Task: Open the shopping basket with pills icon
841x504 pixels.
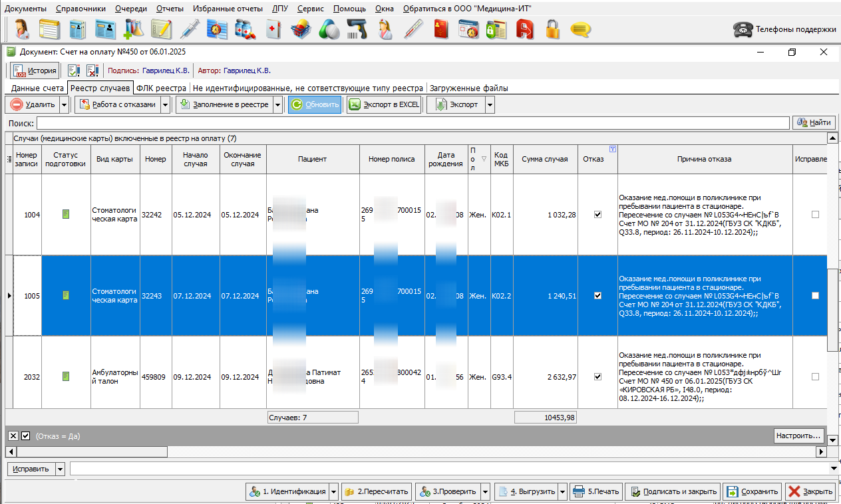Action: point(301,29)
